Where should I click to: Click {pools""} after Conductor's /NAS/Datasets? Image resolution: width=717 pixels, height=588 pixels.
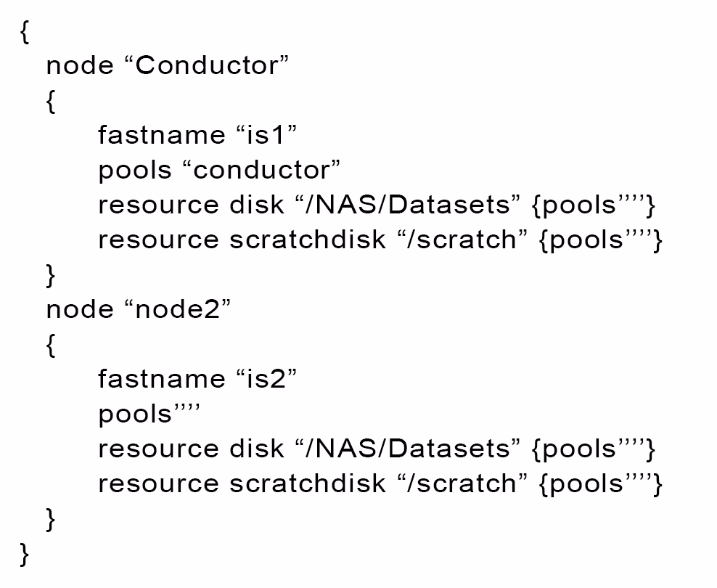click(x=594, y=205)
